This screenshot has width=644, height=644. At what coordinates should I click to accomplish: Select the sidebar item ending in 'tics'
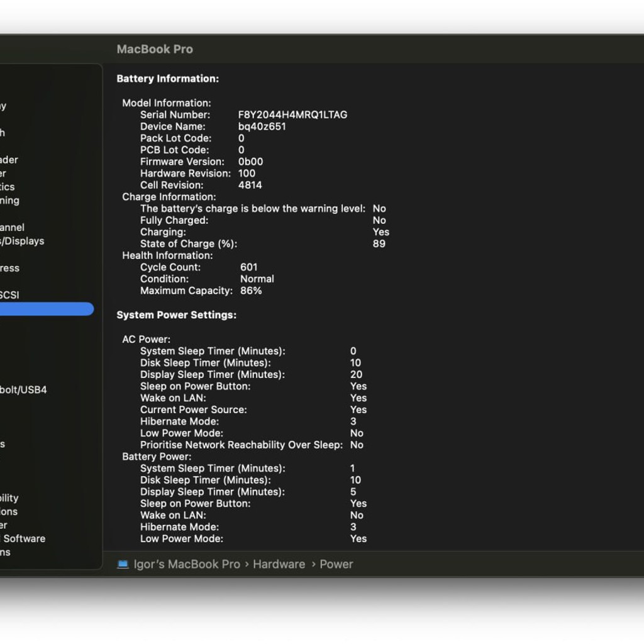8,187
